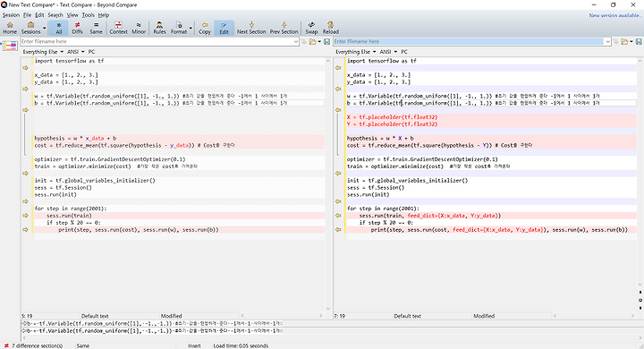
Task: Expand left open-folder dropdown arrow
Action: [x=319, y=41]
